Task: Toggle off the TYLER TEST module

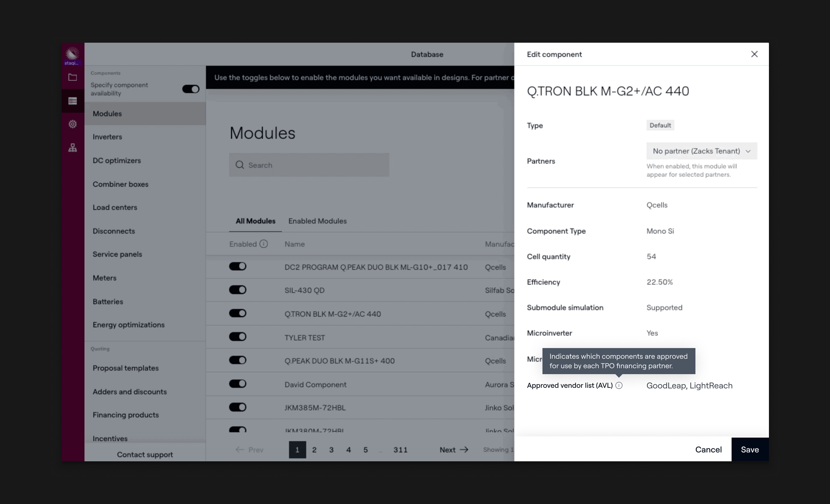Action: [237, 337]
